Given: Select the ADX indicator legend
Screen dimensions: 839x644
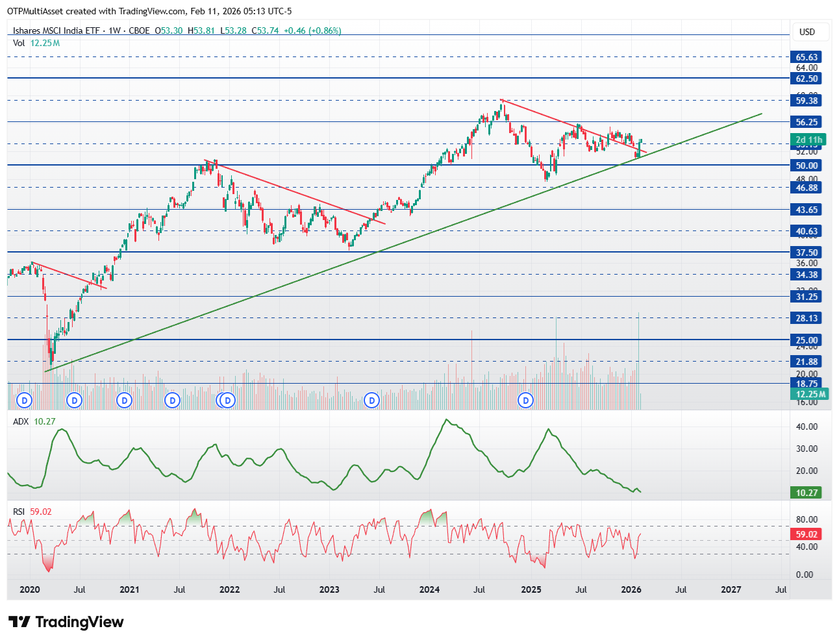Looking at the screenshot, I should (x=21, y=421).
